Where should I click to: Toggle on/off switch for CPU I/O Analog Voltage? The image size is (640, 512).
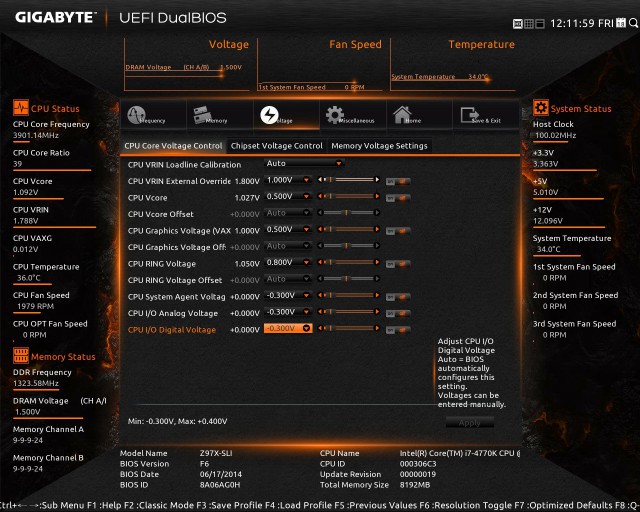(398, 314)
